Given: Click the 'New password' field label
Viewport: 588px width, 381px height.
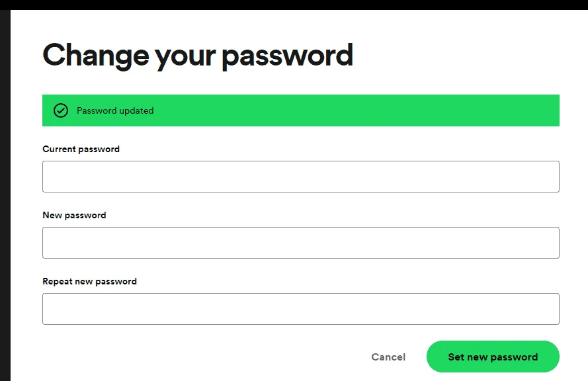Looking at the screenshot, I should point(74,215).
